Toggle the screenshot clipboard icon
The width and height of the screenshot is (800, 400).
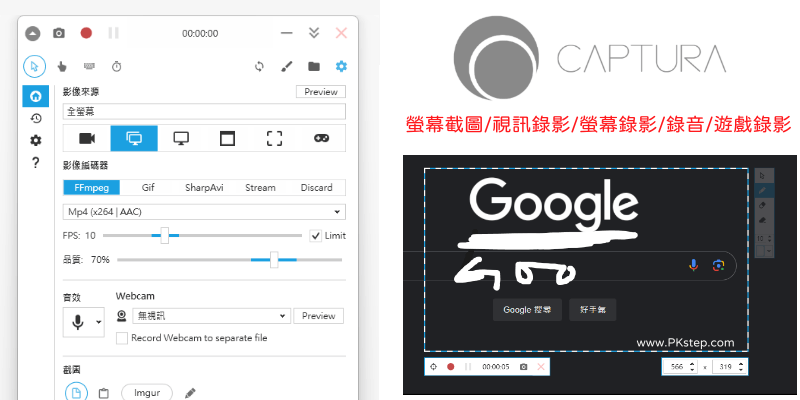[104, 393]
